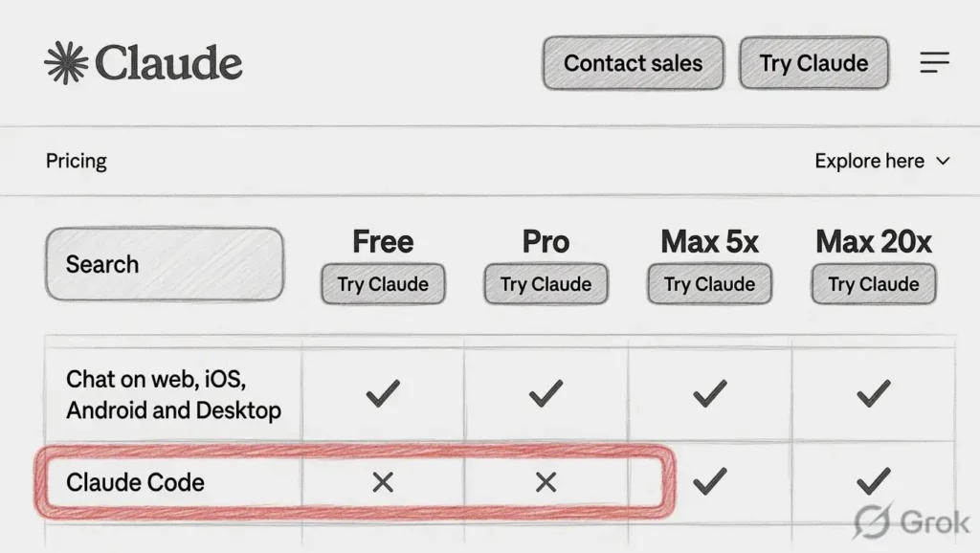Click Max 5x checkmark for Chat on web
This screenshot has width=980, height=553.
tap(709, 393)
